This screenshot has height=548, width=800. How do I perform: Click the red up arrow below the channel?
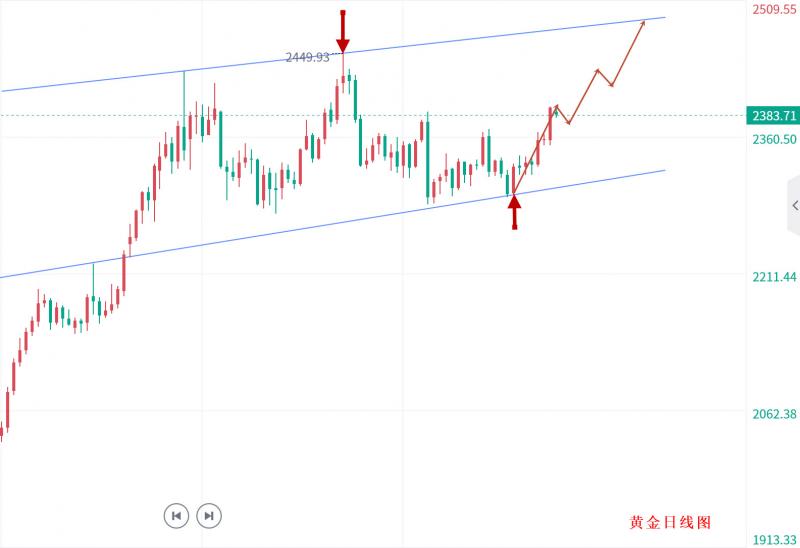(x=514, y=211)
